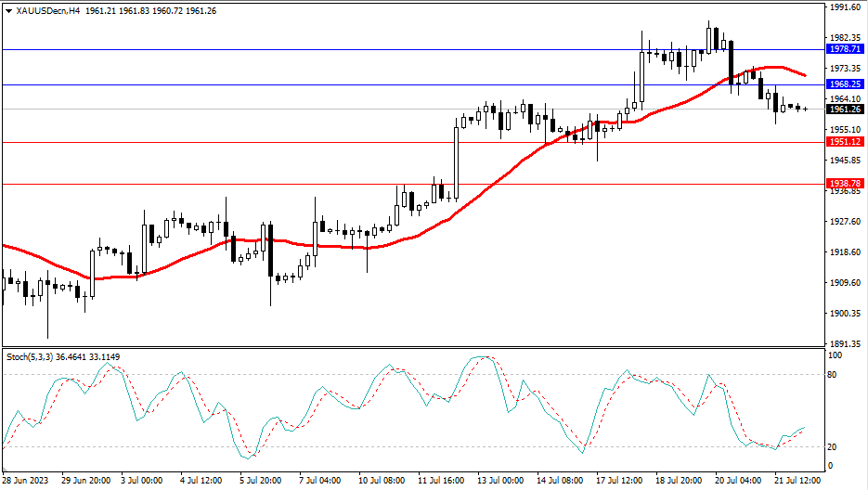The height and width of the screenshot is (490, 868).
Task: Click the 28 Jun 2023 date label
Action: [26, 481]
